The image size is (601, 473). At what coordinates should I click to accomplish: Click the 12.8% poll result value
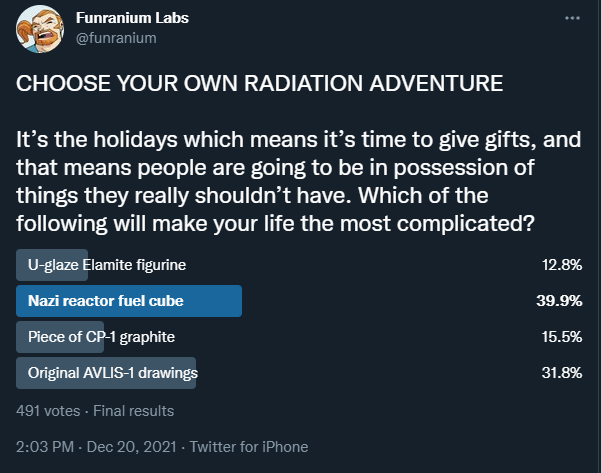pos(562,265)
